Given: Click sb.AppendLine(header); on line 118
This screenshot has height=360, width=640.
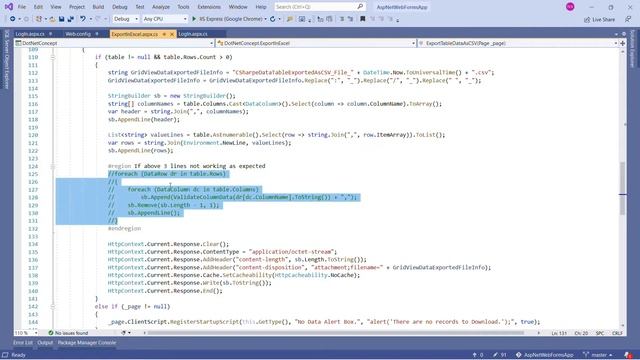Looking at the screenshot, I should point(144,120).
